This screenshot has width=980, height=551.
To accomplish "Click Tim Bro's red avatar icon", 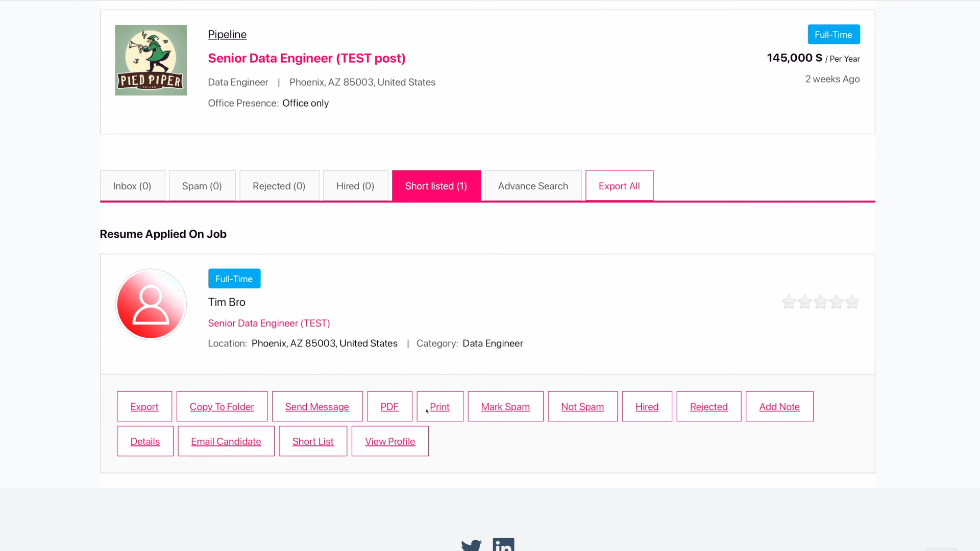I will (151, 305).
